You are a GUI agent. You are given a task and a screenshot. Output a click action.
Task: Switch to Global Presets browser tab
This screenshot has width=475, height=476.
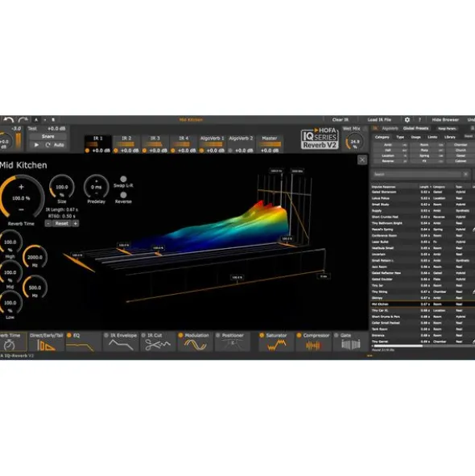[x=415, y=128]
